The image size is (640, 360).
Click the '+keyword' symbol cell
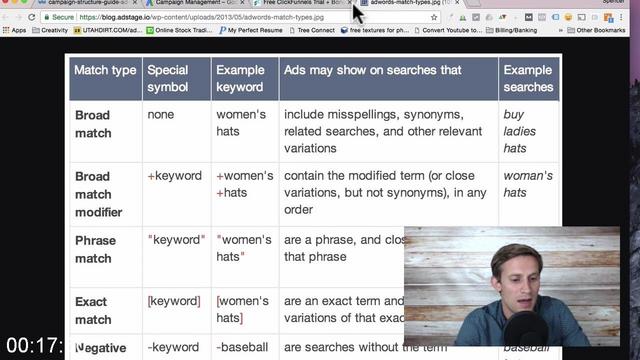point(175,176)
